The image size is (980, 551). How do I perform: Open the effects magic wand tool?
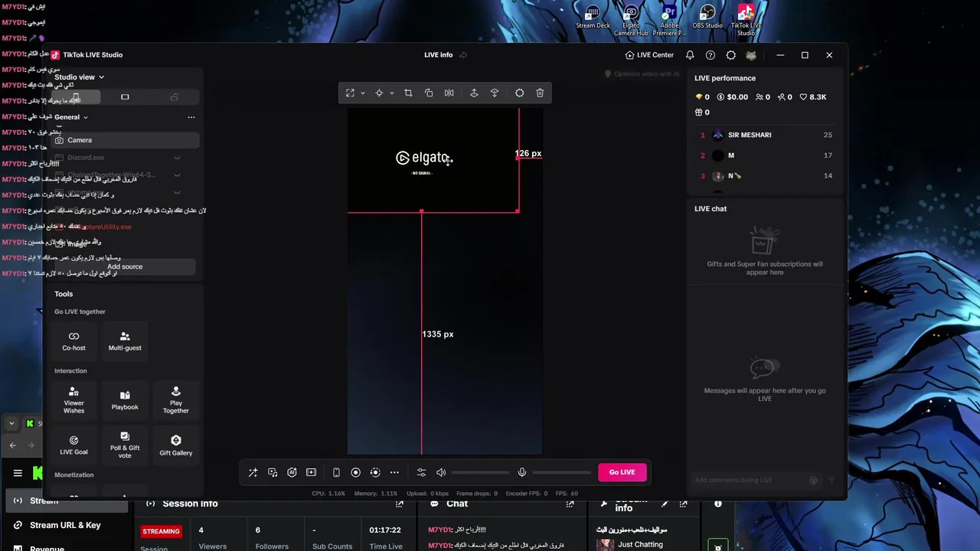coord(253,473)
